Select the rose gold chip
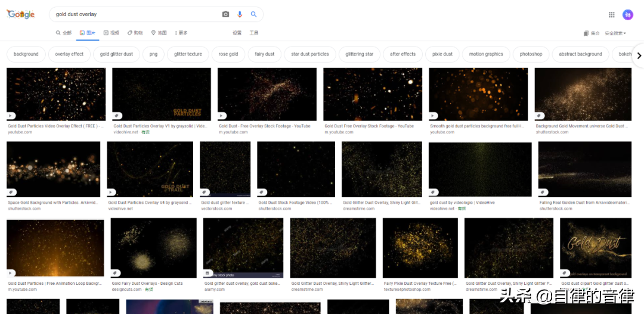 pos(228,54)
